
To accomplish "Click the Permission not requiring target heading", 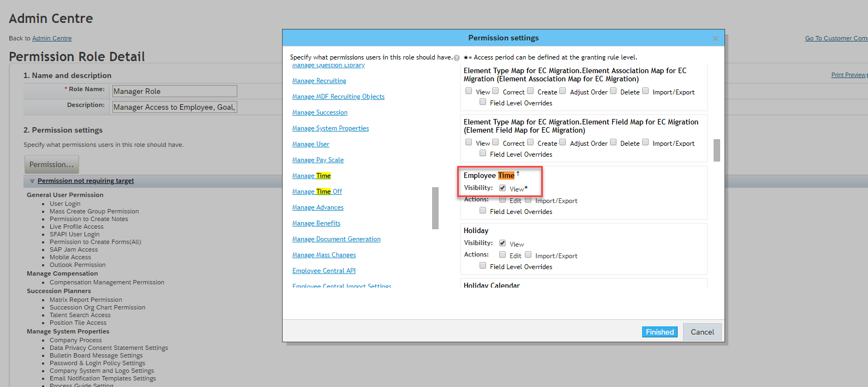I will 86,181.
